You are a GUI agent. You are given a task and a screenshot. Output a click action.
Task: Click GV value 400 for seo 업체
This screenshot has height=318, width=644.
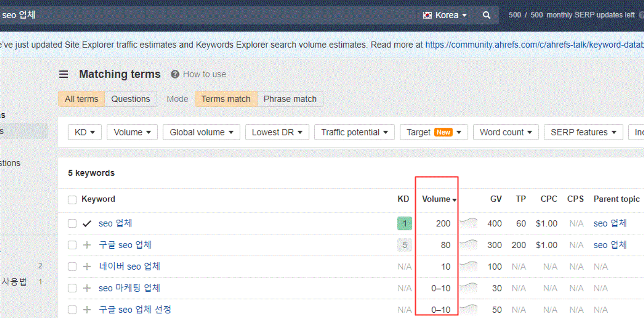495,223
